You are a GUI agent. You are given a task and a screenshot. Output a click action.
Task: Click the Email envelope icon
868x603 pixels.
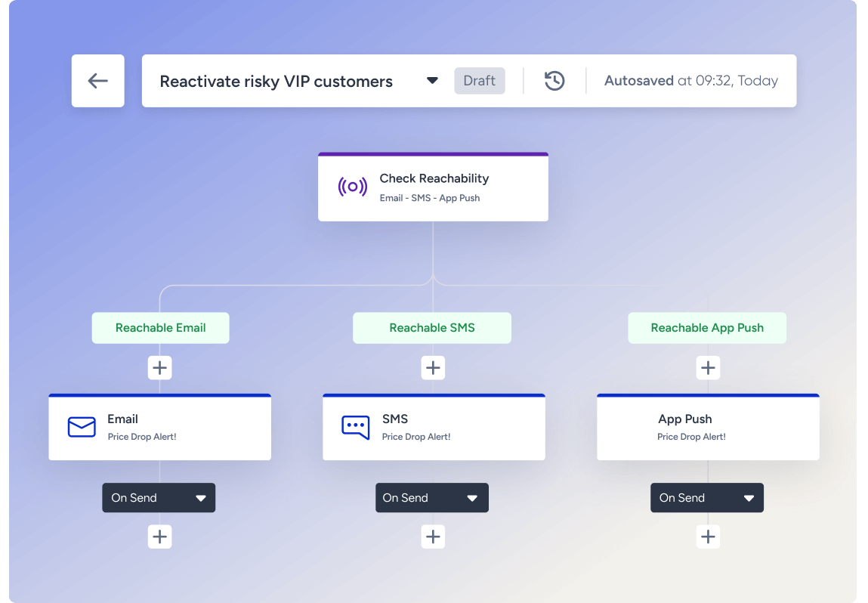coord(82,427)
